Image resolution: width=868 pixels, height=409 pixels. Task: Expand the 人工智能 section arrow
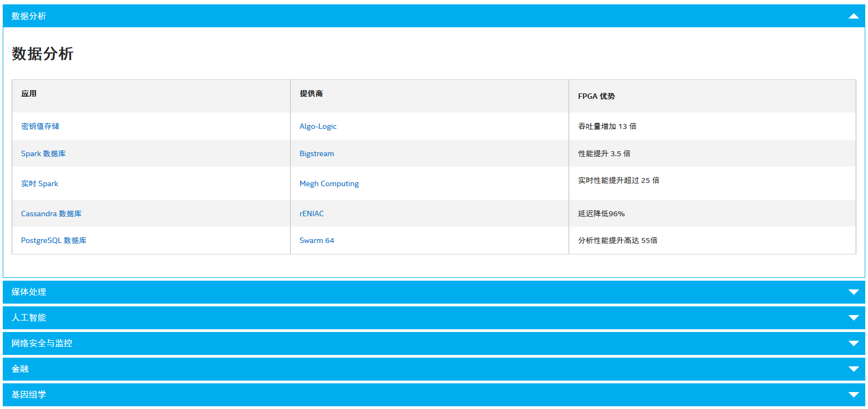pyautogui.click(x=854, y=318)
